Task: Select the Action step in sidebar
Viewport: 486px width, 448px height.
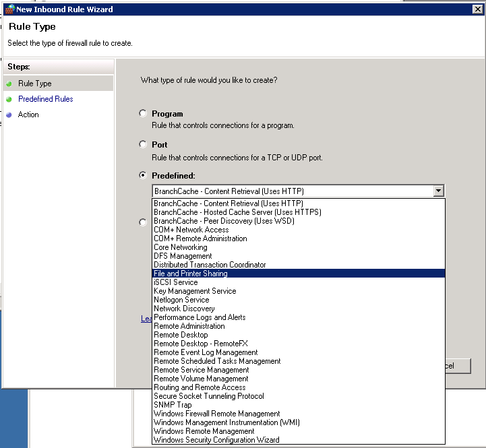Action: pos(28,115)
